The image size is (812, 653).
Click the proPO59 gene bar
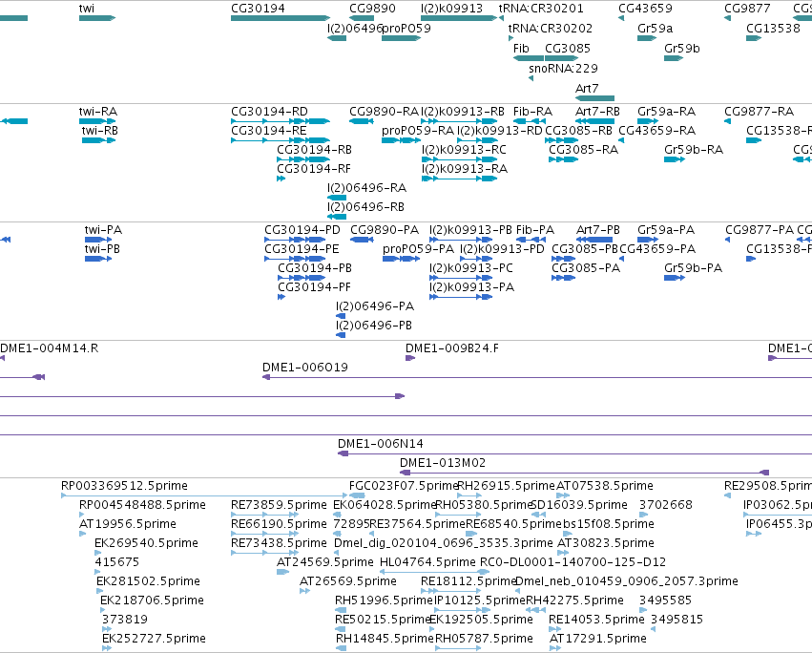pos(402,38)
